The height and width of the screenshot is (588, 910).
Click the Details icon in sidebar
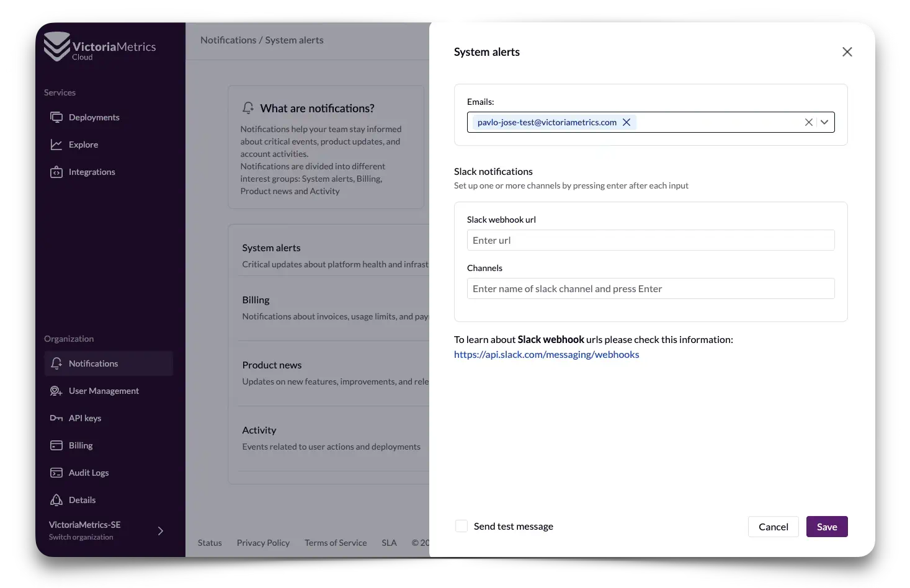click(56, 500)
